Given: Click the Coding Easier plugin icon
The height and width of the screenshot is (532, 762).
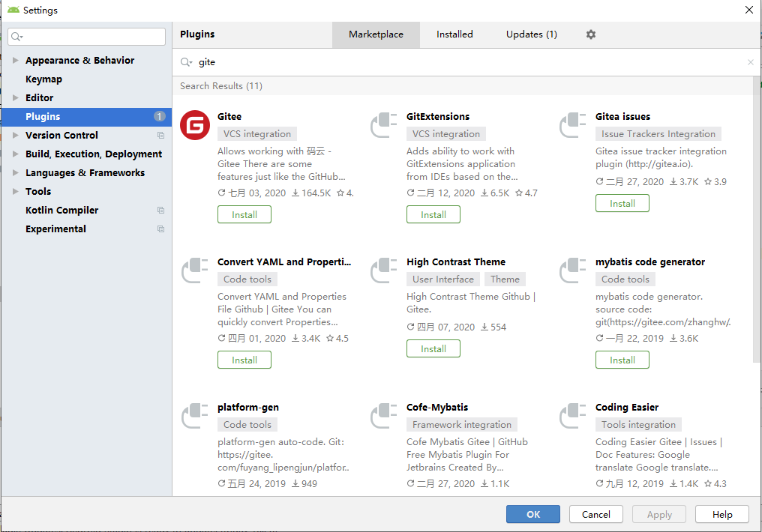Looking at the screenshot, I should click(x=573, y=416).
